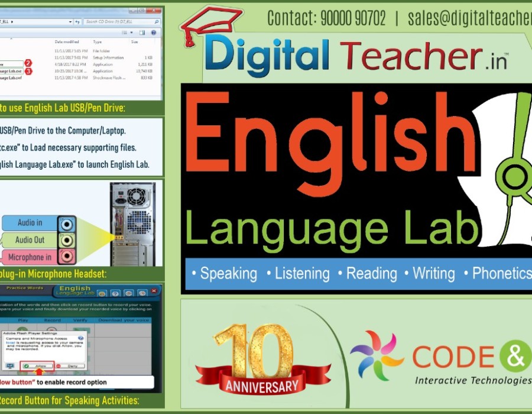
Task: Click the question mark icon in English Lab header
Action: pyautogui.click(x=114, y=293)
